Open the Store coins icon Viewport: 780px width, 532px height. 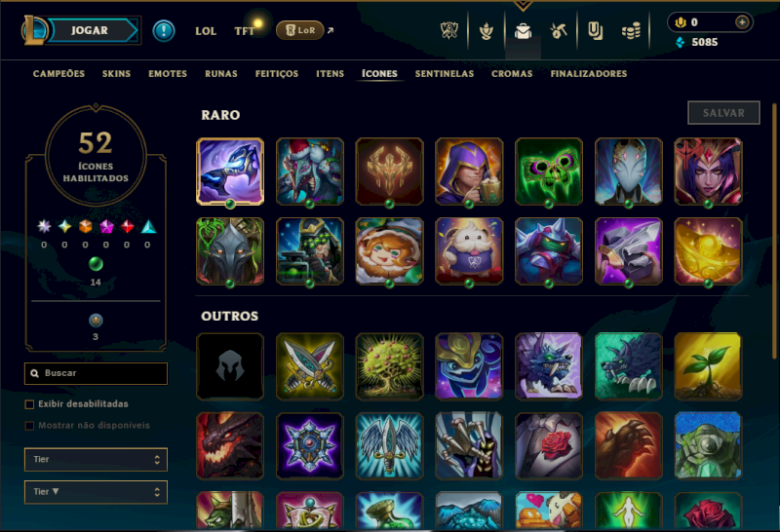631,32
